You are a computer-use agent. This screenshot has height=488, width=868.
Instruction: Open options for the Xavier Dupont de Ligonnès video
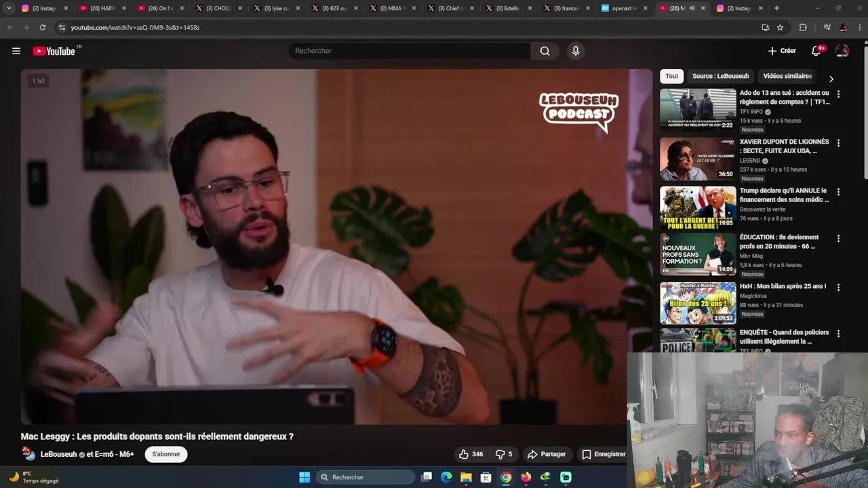(x=838, y=143)
